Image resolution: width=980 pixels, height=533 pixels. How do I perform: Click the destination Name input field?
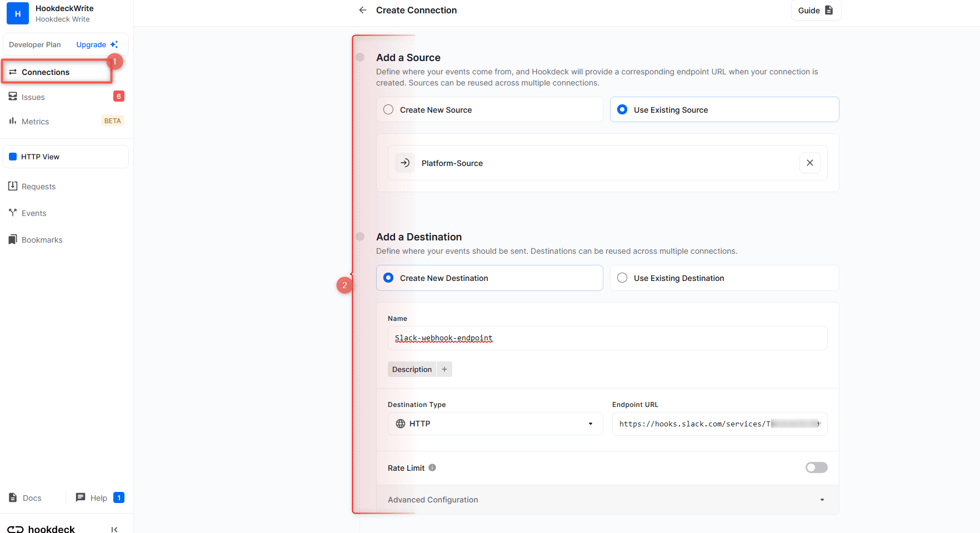(x=607, y=338)
